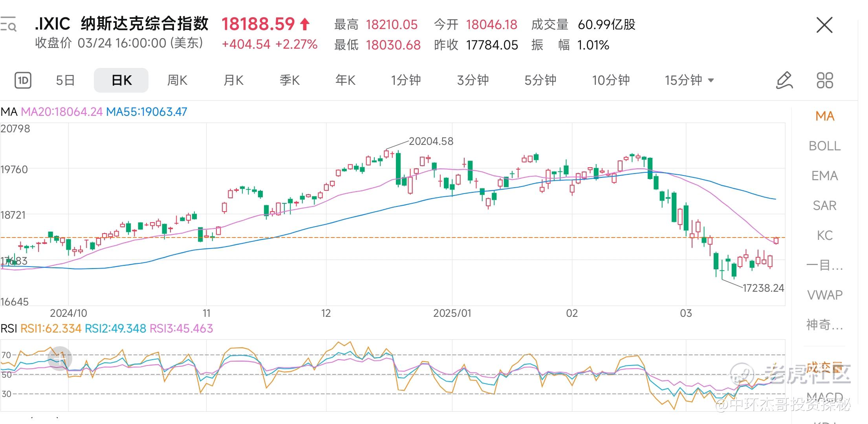
Task: Close the chart with X icon
Action: (x=824, y=26)
